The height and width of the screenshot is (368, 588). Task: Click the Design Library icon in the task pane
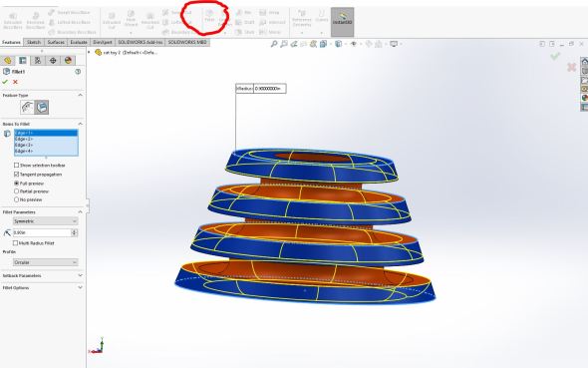(x=584, y=71)
